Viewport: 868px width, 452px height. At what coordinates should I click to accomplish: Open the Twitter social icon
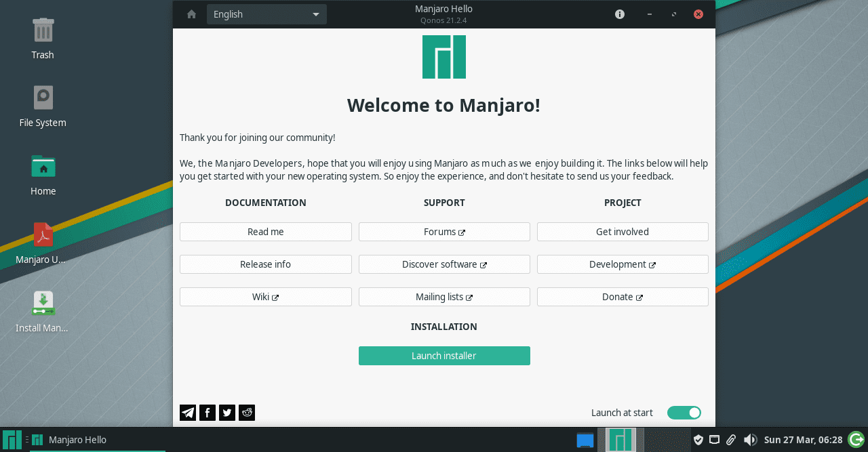227,413
